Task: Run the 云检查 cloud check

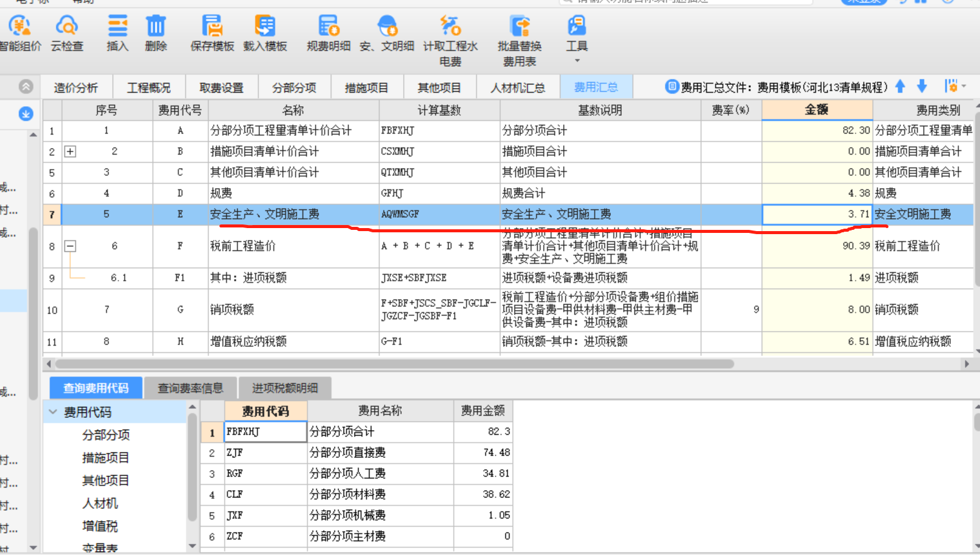Action: click(x=67, y=34)
